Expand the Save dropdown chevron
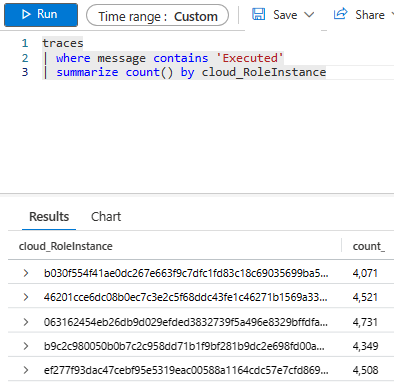This screenshot has width=394, height=384. 309,15
